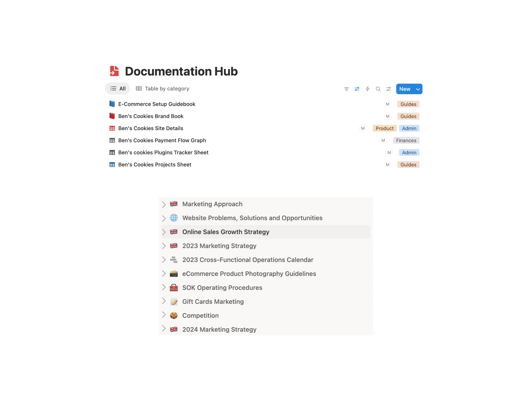Click the camera icon beside Photography Guidelines
This screenshot has height=399, width=532.
point(174,274)
